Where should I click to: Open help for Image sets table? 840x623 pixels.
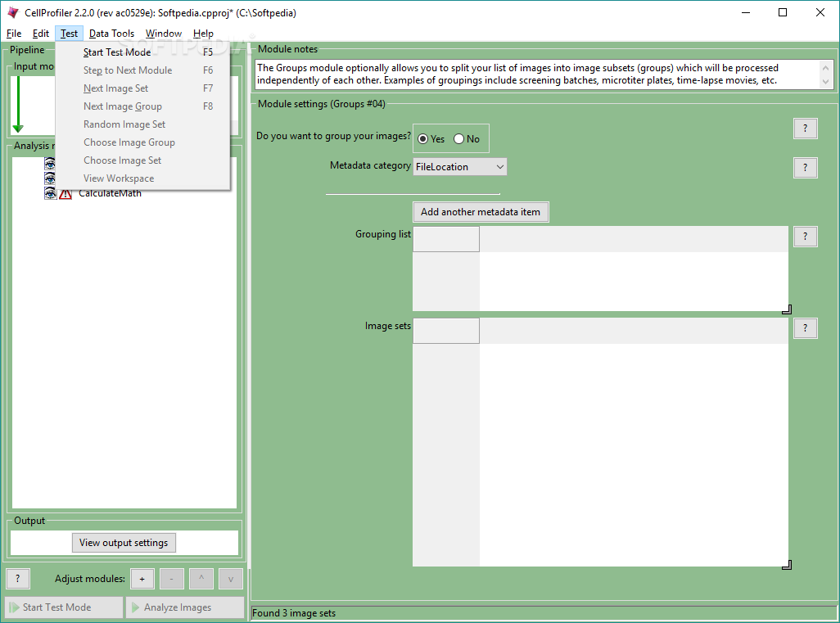tap(805, 327)
